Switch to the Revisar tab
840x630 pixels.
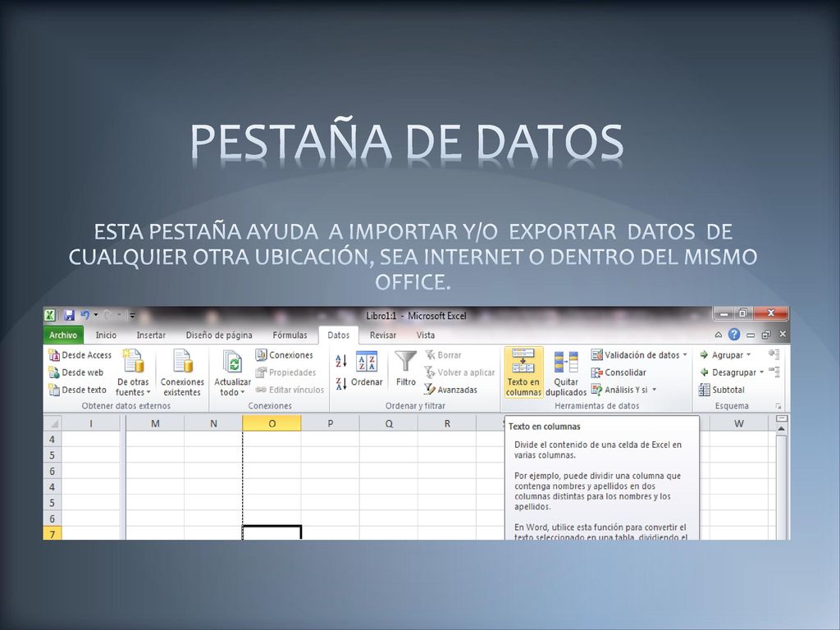click(x=383, y=336)
